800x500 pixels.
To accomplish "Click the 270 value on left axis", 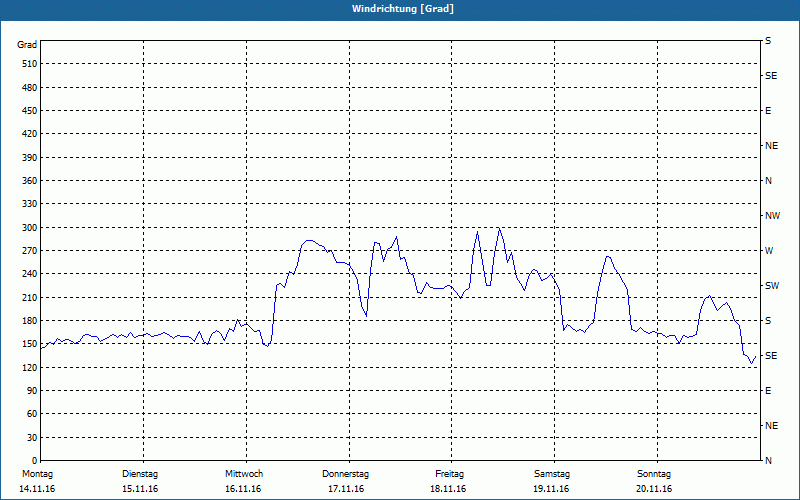I will point(30,251).
